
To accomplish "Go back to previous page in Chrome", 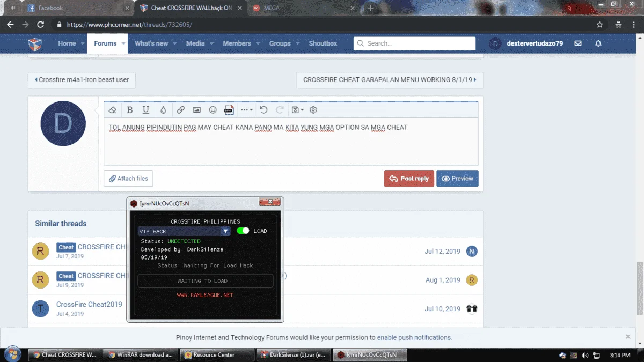I will click(x=10, y=25).
